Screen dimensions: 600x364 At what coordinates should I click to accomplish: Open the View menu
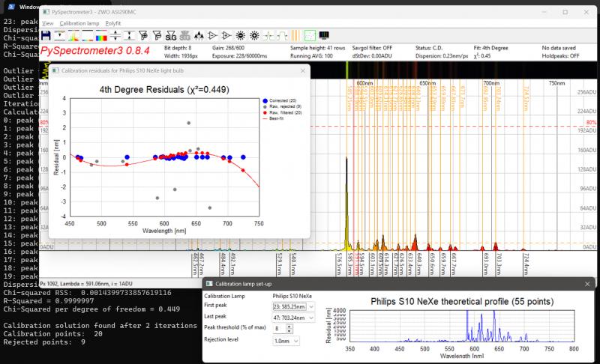(x=48, y=23)
